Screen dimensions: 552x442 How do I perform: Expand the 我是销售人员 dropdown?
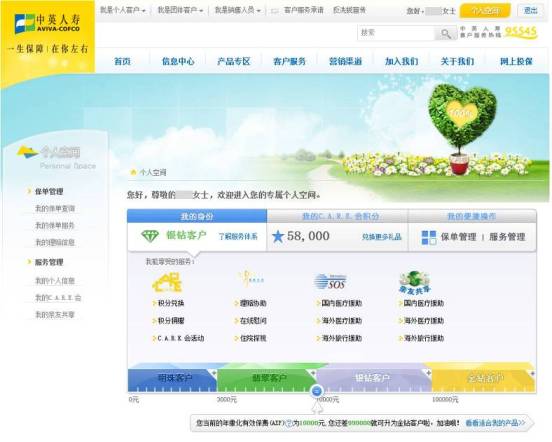tap(237, 10)
